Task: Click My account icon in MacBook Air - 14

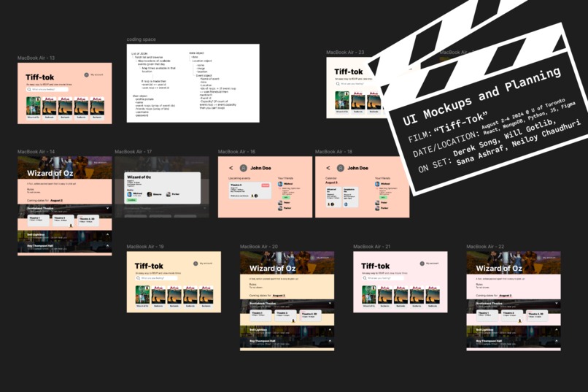Action: point(90,163)
